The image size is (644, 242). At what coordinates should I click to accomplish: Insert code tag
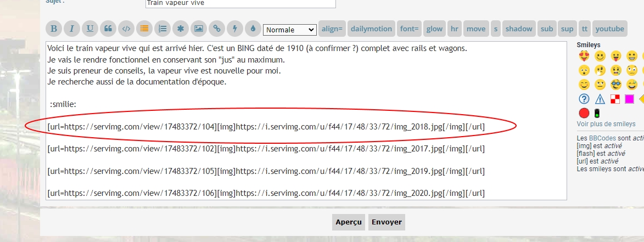pyautogui.click(x=126, y=29)
